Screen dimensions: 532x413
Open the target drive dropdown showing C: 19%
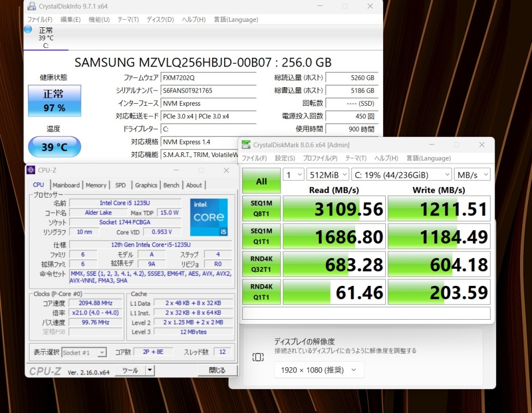[x=401, y=175]
